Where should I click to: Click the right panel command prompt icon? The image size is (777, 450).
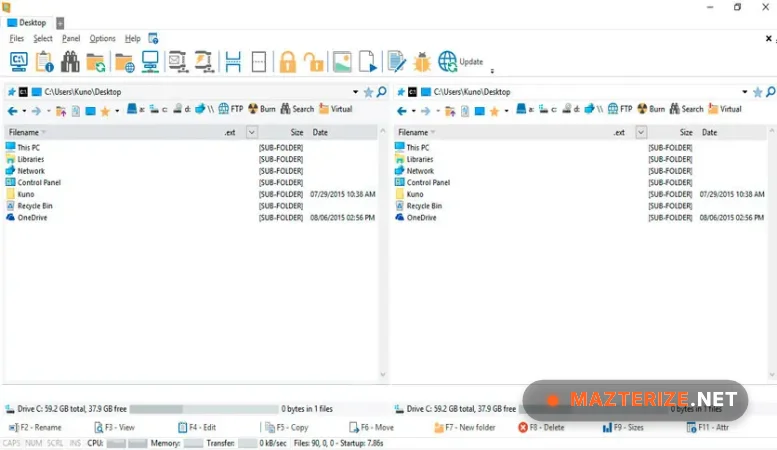pos(412,92)
